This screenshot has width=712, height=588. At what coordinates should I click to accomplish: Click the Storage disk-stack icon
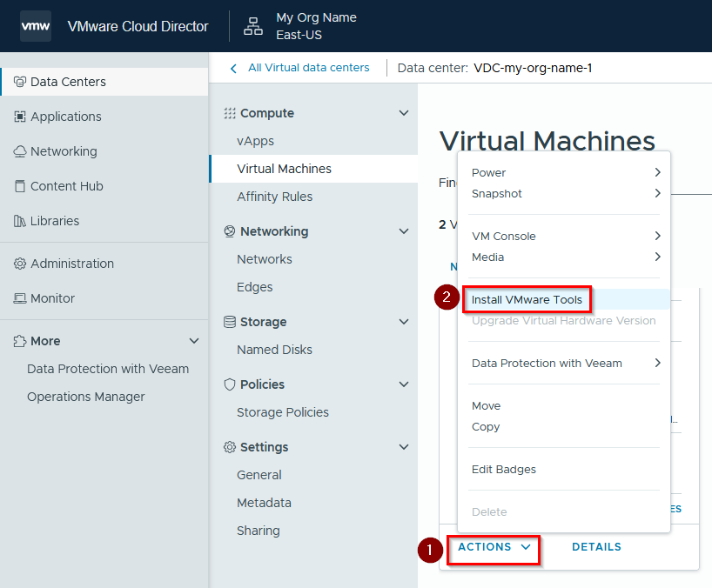[230, 322]
